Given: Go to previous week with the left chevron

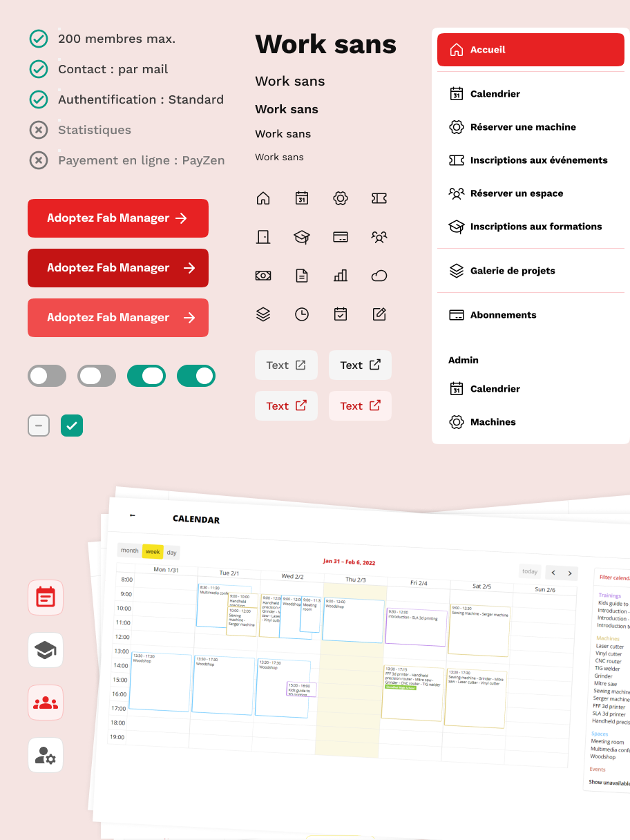Looking at the screenshot, I should pos(553,573).
